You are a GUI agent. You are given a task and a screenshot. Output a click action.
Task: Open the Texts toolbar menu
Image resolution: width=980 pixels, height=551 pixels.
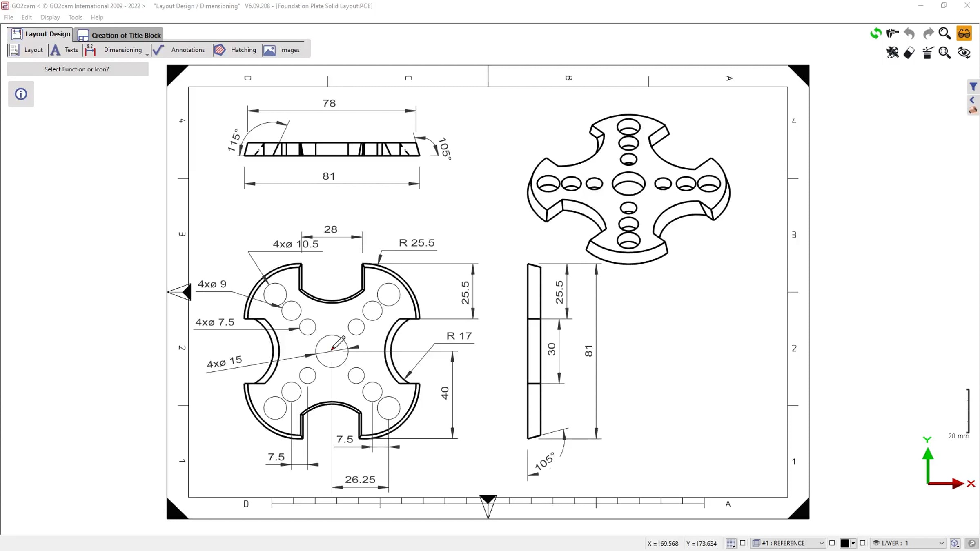tap(65, 50)
